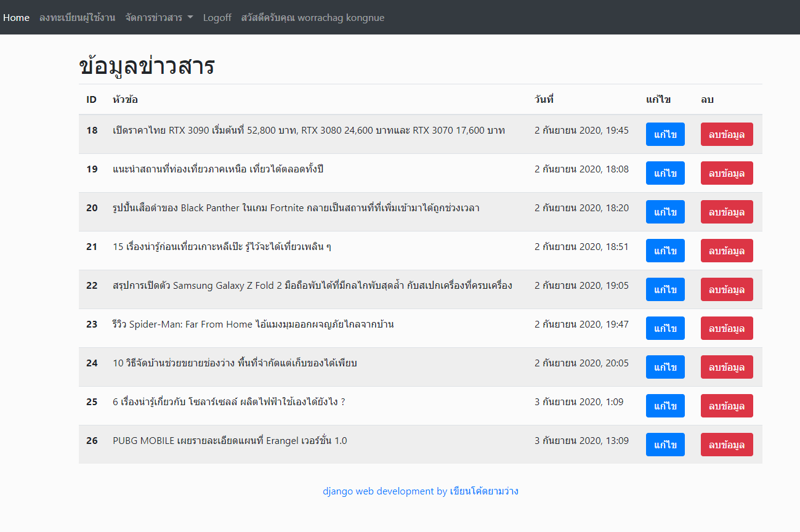Click the ลบ column header

(707, 99)
